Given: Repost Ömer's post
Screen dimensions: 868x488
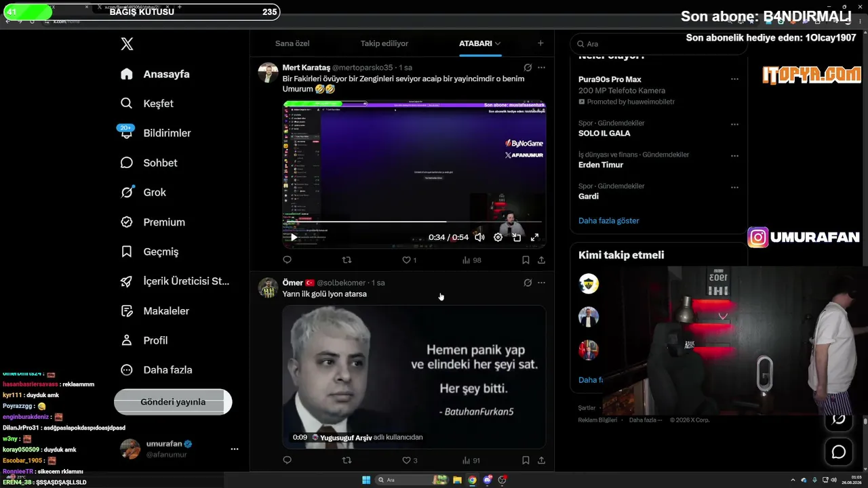Looking at the screenshot, I should pyautogui.click(x=347, y=460).
